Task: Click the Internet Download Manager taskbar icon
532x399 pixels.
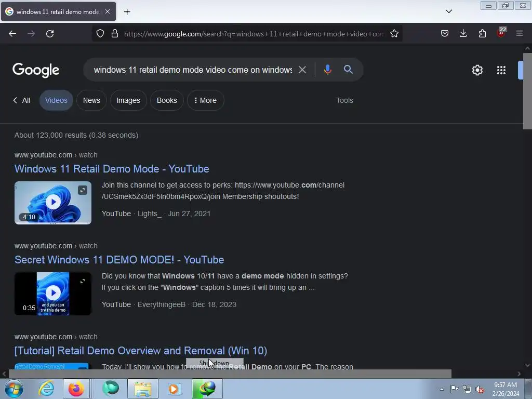Action: [x=207, y=389]
